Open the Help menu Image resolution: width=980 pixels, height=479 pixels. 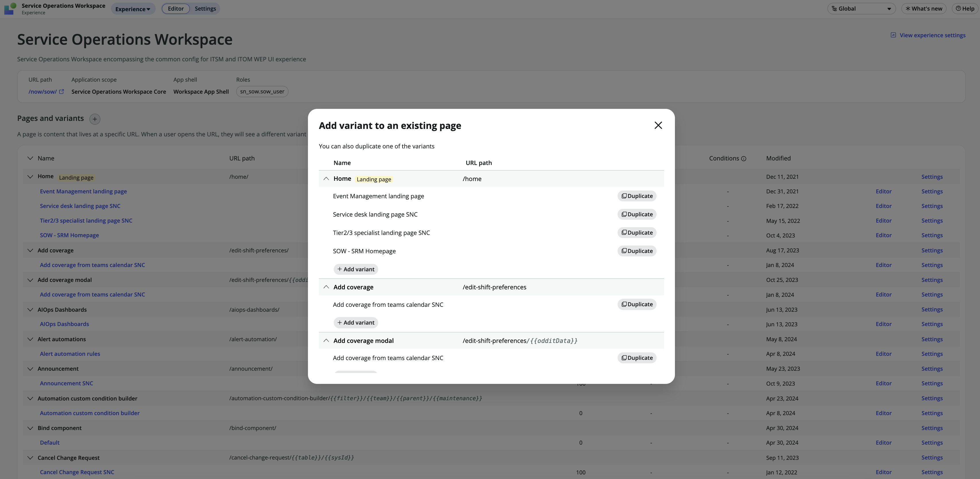point(965,9)
